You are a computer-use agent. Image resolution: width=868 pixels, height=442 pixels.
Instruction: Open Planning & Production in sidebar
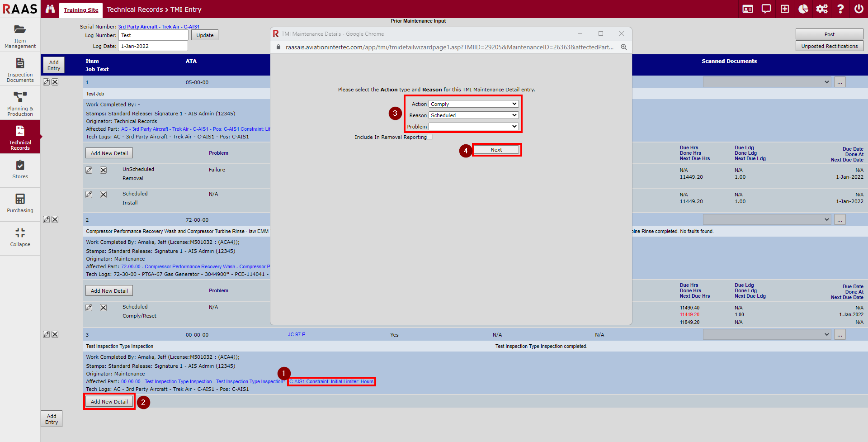[x=20, y=104]
